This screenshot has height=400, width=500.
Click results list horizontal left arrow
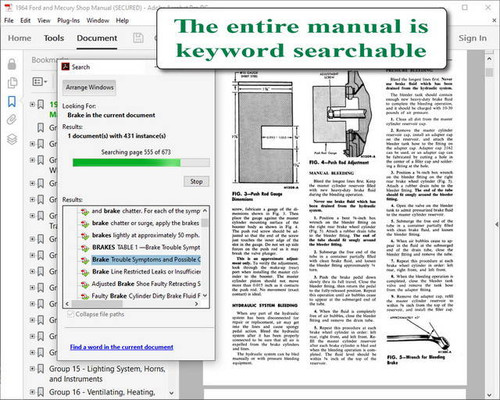pyautogui.click(x=68, y=304)
